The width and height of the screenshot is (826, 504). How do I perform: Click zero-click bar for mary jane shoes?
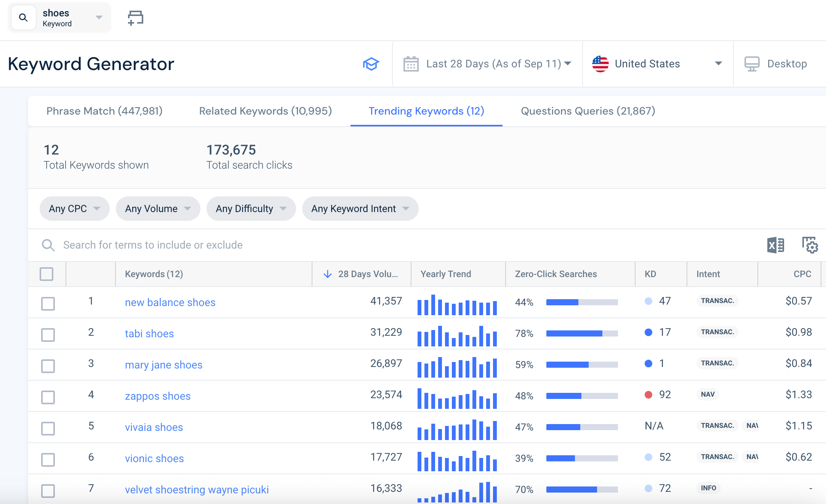click(x=582, y=365)
